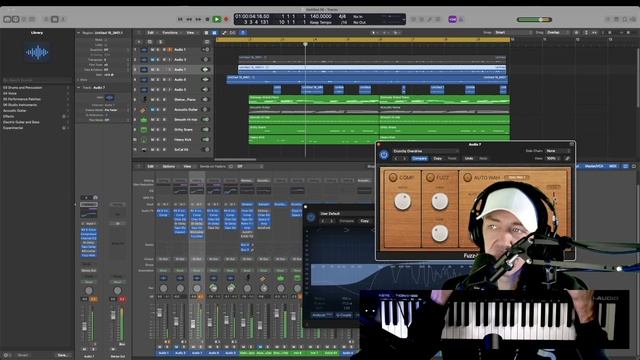
Task: Toggle the AUTO WAH pedal on/off button
Action: click(468, 178)
